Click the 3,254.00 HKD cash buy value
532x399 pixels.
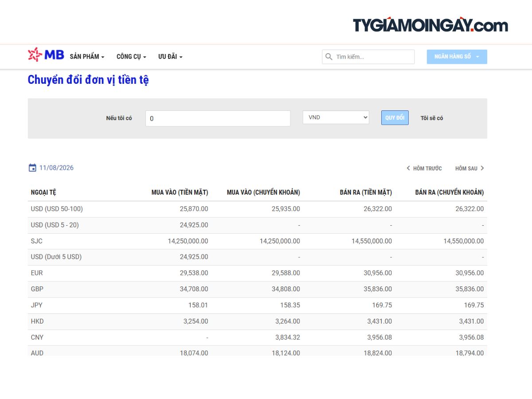click(x=196, y=321)
